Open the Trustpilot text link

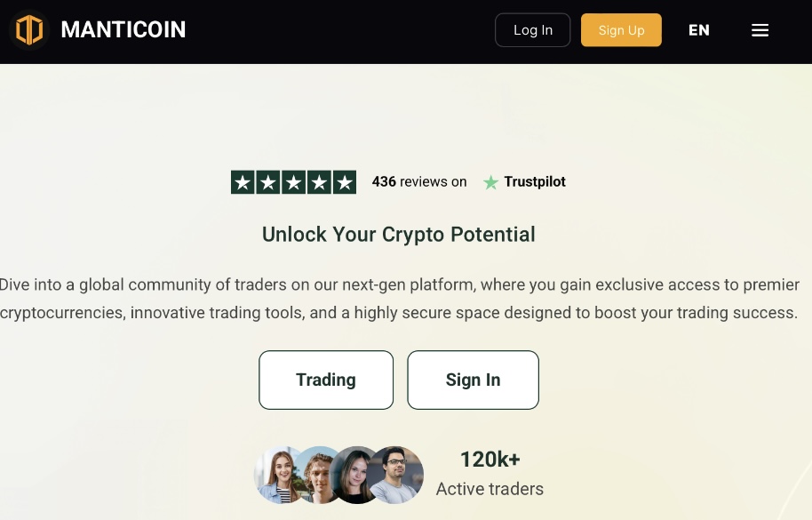coord(534,182)
